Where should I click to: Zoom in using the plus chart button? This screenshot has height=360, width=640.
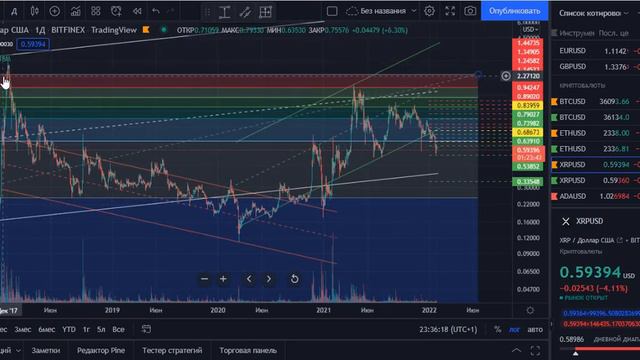tap(223, 279)
